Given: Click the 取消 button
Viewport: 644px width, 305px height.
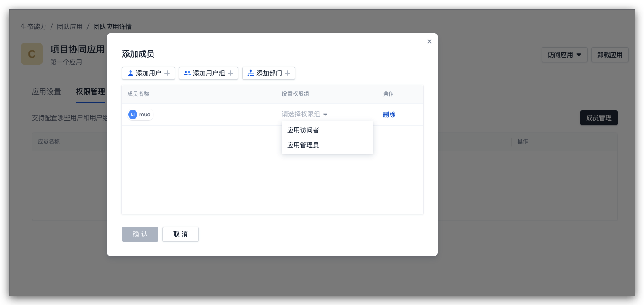Looking at the screenshot, I should tap(181, 234).
